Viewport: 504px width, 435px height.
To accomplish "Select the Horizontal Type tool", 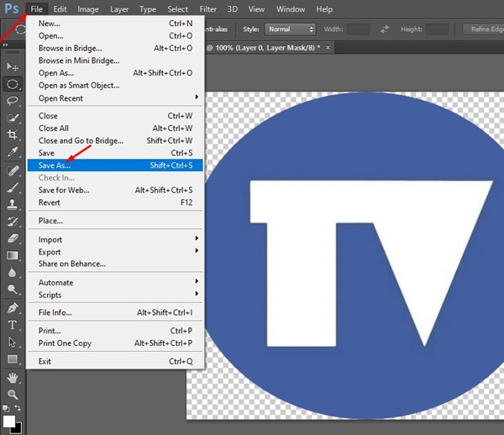I will [x=13, y=325].
